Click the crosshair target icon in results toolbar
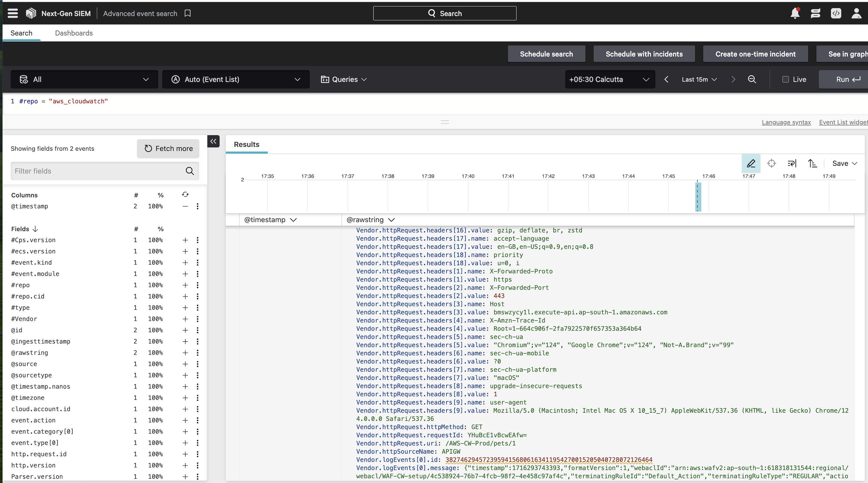Viewport: 868px width, 483px height. point(771,164)
